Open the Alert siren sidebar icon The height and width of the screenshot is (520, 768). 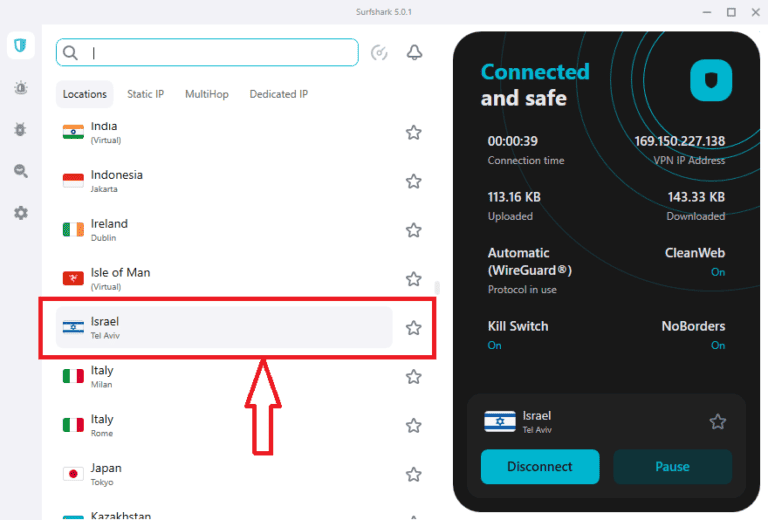click(x=21, y=88)
